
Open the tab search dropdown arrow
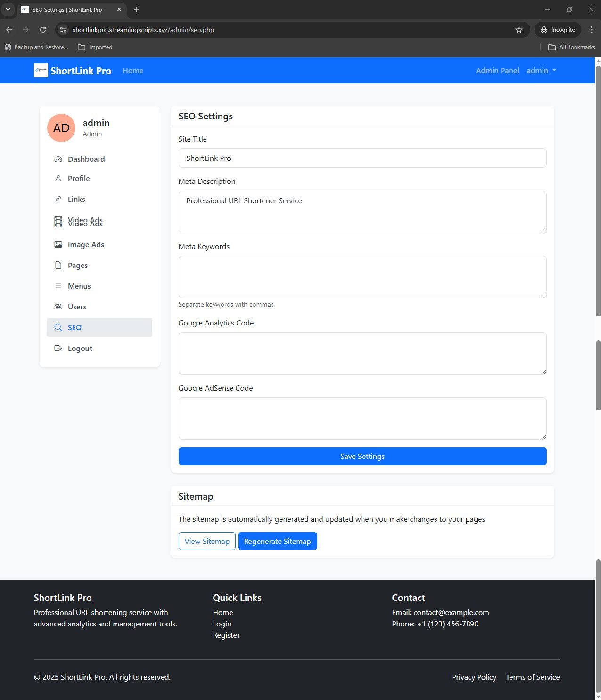click(x=8, y=9)
